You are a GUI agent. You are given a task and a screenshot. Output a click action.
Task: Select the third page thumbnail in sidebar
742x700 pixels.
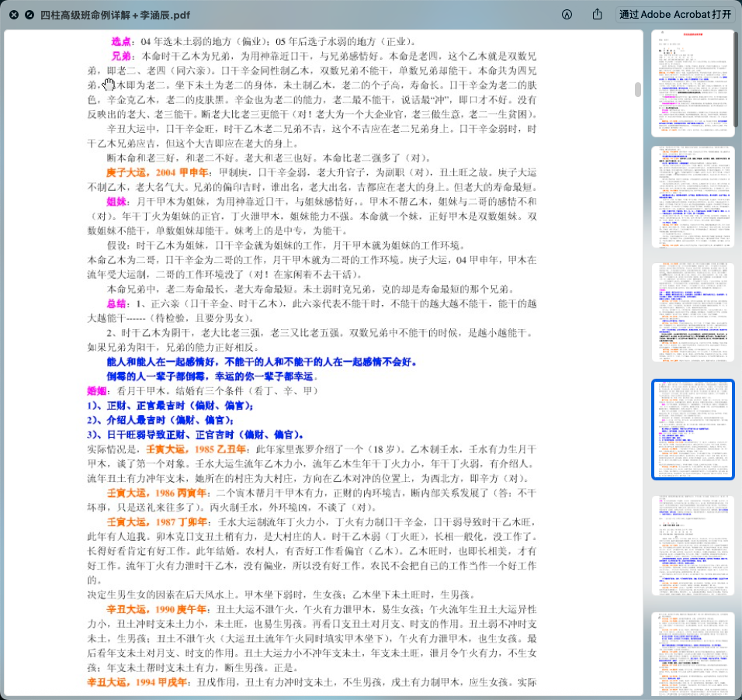pyautogui.click(x=692, y=313)
